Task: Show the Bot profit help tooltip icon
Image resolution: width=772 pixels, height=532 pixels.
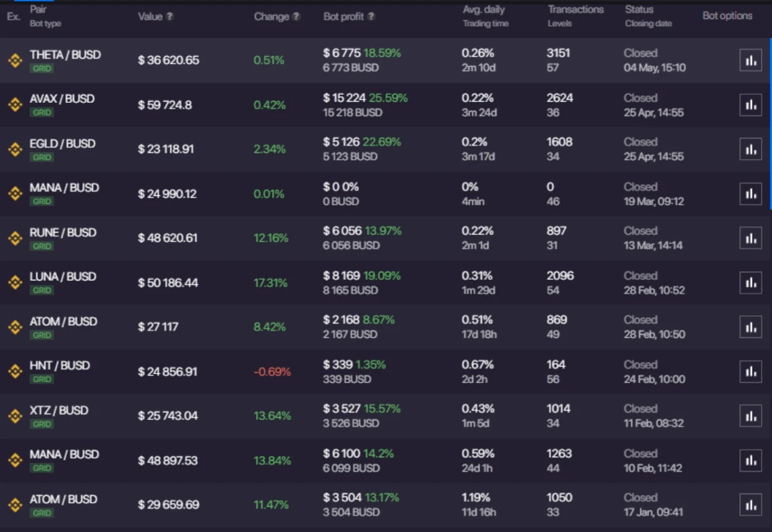Action: pos(371,17)
